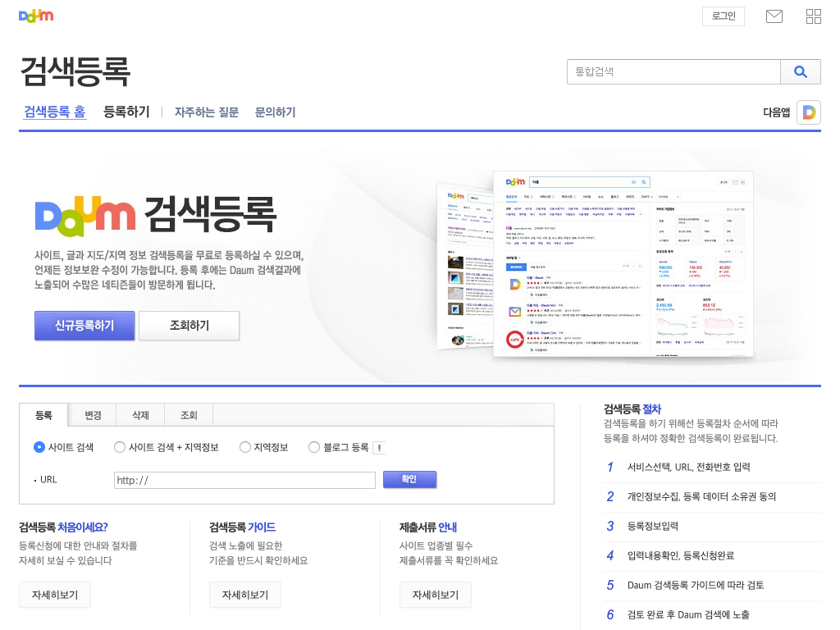This screenshot has width=840, height=630.
Task: Click the large Daum 검색등록 banner logo
Action: click(x=155, y=216)
